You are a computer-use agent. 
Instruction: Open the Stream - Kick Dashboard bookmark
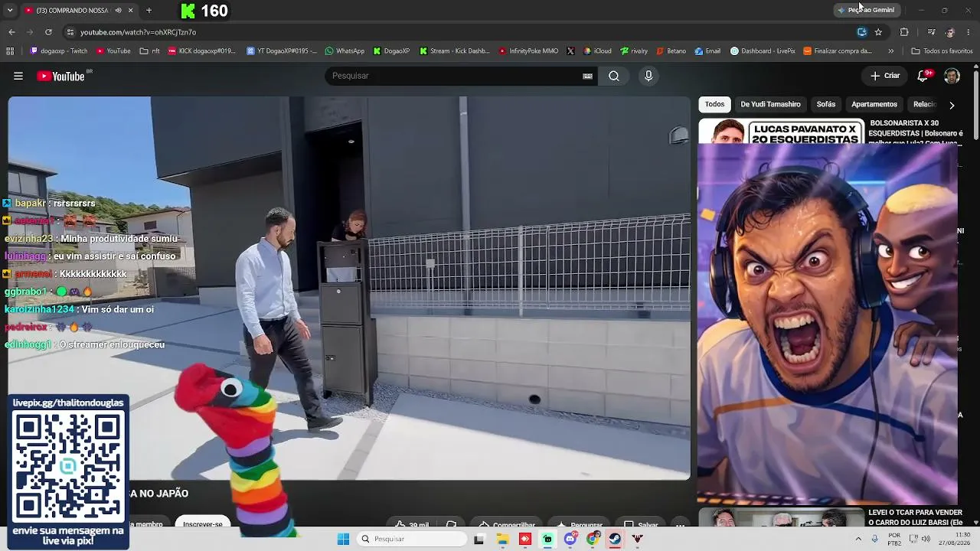455,51
